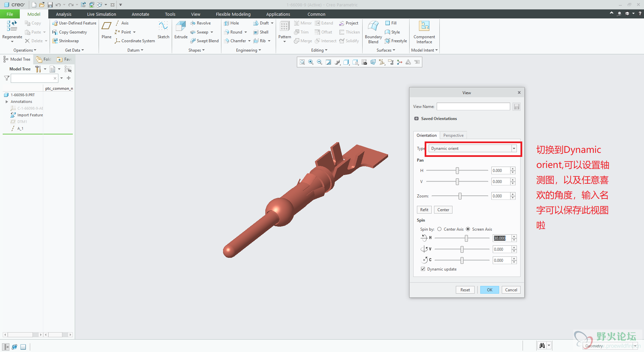Click the Repaint icon in graphics toolbar

pyautogui.click(x=328, y=62)
